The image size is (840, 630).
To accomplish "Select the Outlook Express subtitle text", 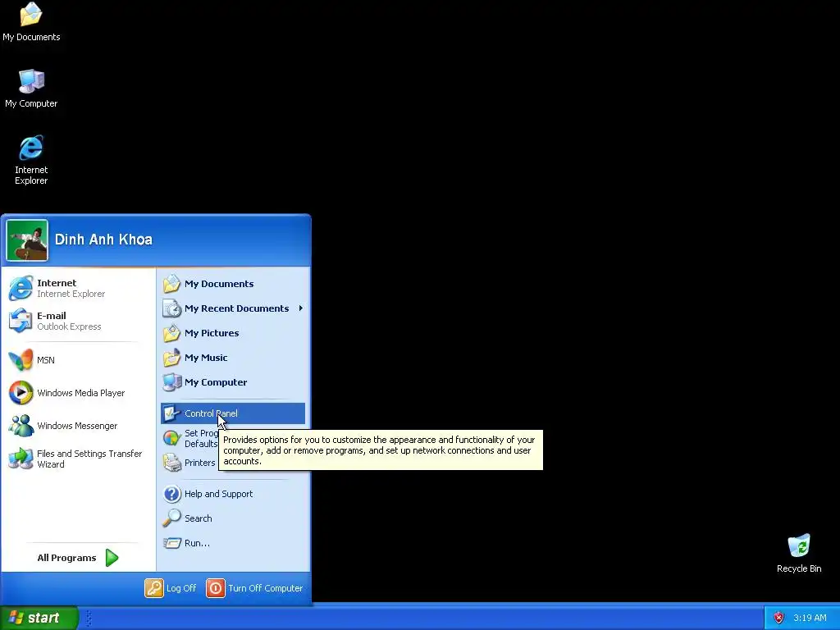I will pyautogui.click(x=69, y=326).
